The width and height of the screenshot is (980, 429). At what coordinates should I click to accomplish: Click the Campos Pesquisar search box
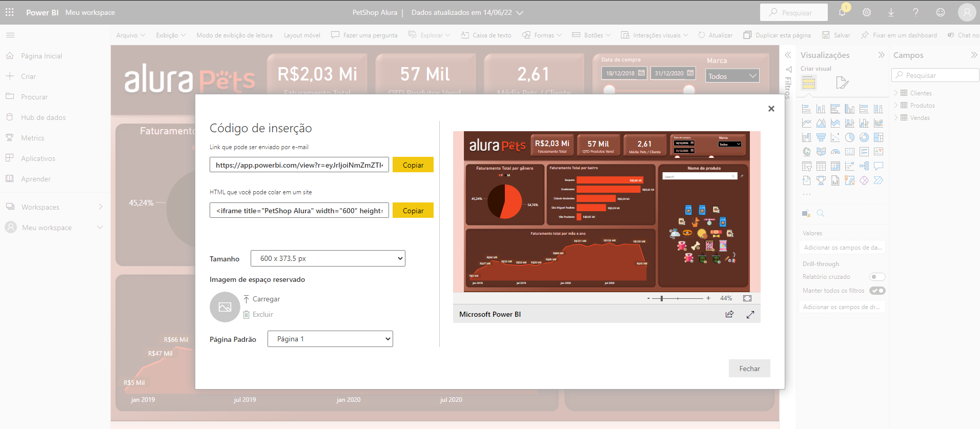pyautogui.click(x=935, y=75)
